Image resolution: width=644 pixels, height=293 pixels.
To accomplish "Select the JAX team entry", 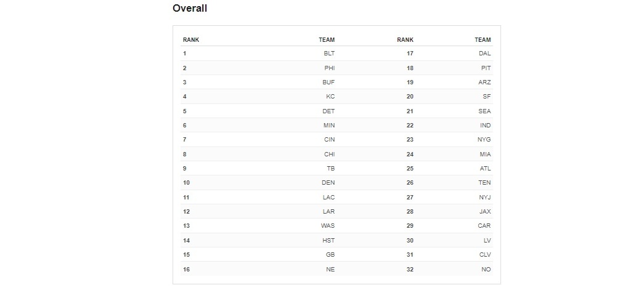I will pyautogui.click(x=484, y=212).
